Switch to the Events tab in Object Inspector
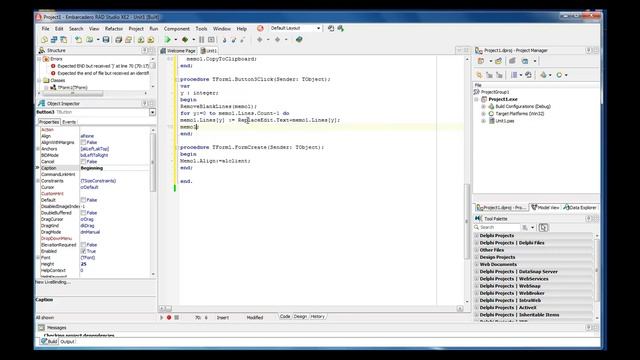Viewport: 640px width, 360px height. tap(69, 122)
